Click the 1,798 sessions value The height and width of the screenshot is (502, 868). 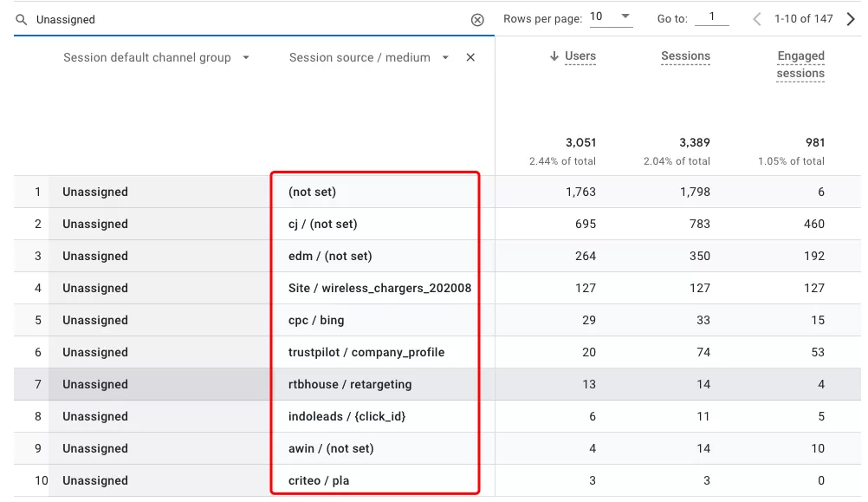pyautogui.click(x=696, y=192)
